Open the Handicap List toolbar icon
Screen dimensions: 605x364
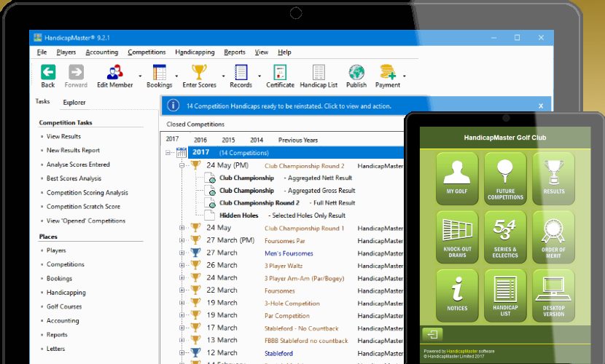coord(319,73)
